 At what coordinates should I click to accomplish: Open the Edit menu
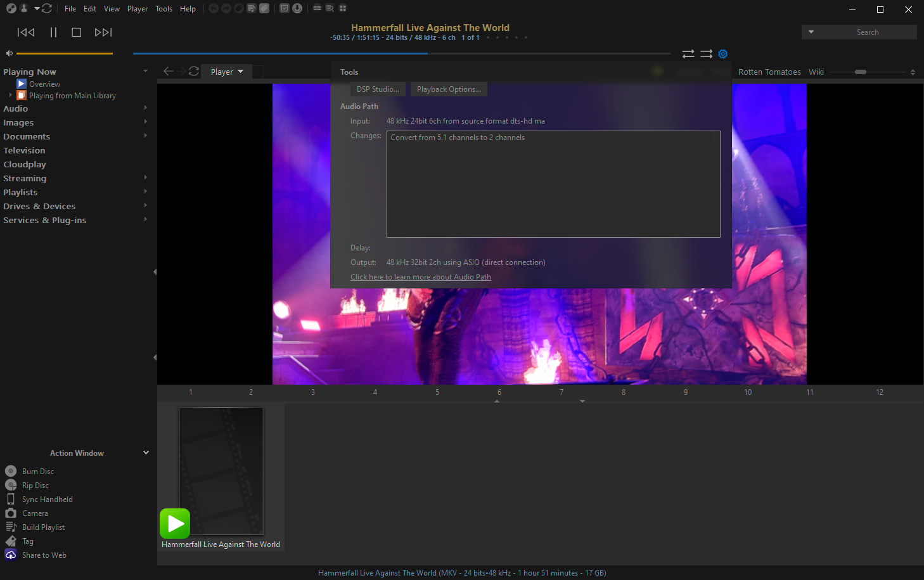click(x=90, y=9)
